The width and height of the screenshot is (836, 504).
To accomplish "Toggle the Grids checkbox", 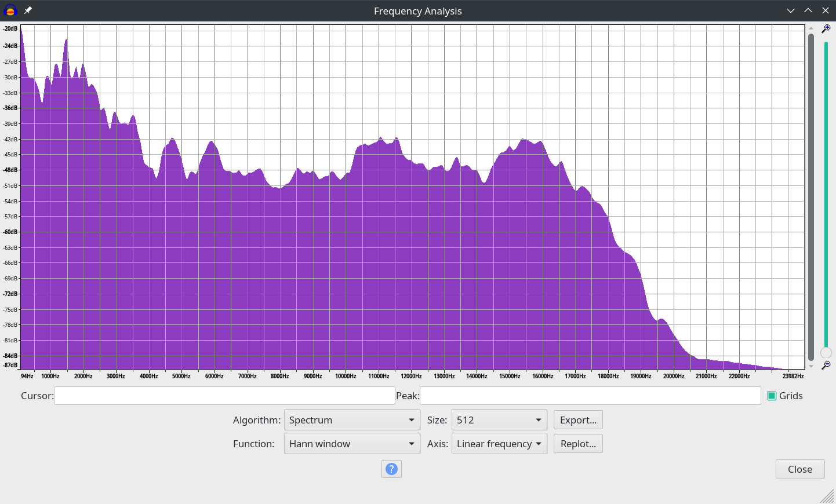I will (772, 396).
